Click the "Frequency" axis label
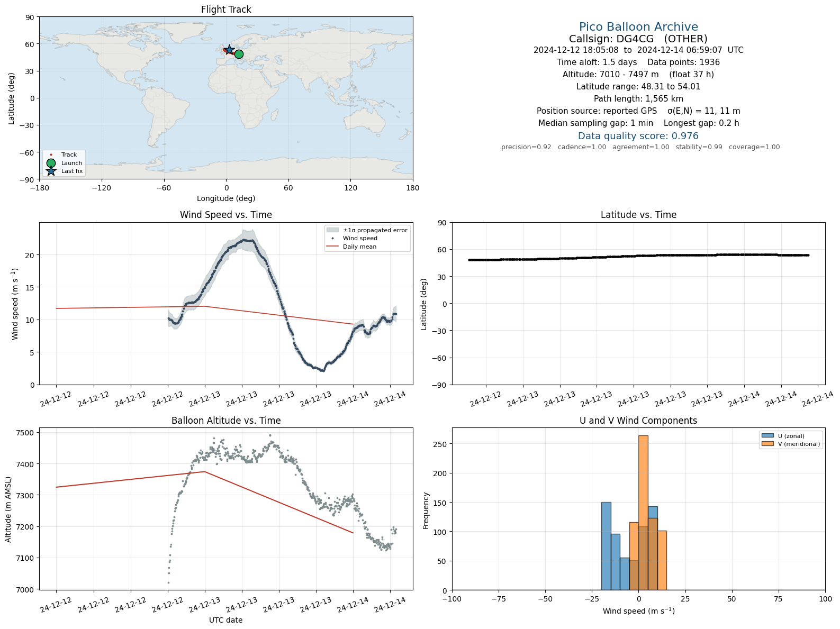840x629 pixels. click(x=426, y=511)
